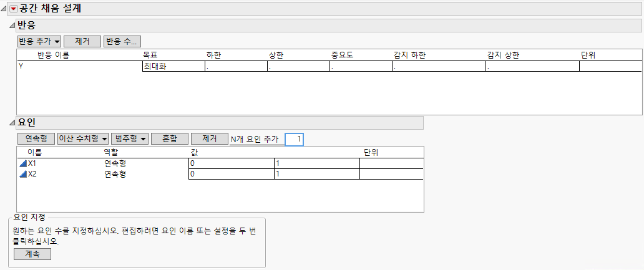The height and width of the screenshot is (270, 644).
Task: Click the 역할 column header in factor table
Action: click(x=111, y=152)
